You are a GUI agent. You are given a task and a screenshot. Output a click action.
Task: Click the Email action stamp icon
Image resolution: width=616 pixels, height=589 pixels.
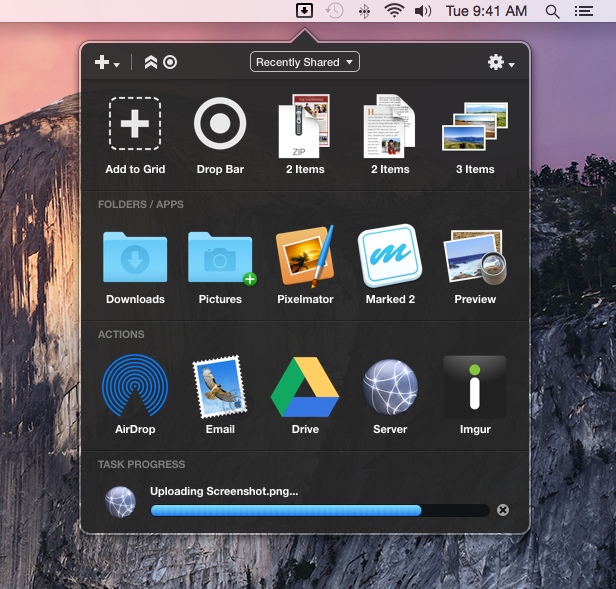pos(220,387)
